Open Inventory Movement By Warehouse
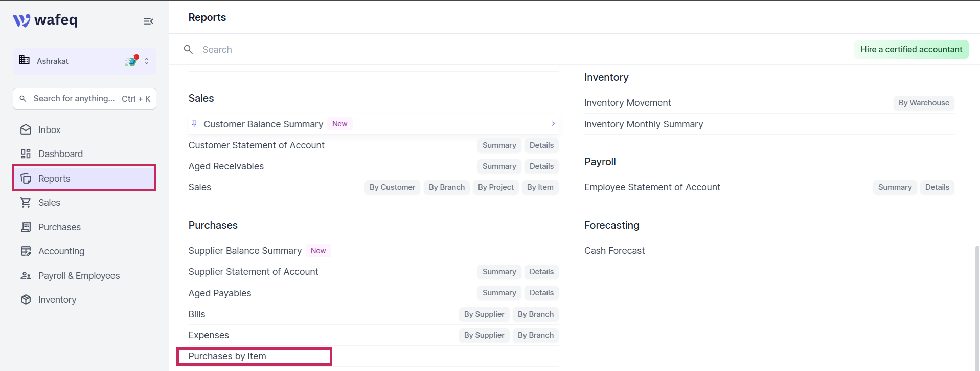 [923, 103]
